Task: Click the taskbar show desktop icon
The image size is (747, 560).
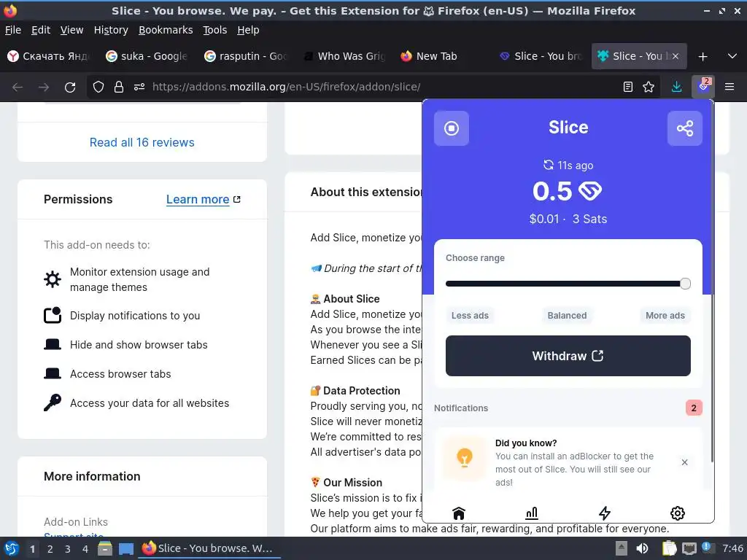Action: (125, 548)
